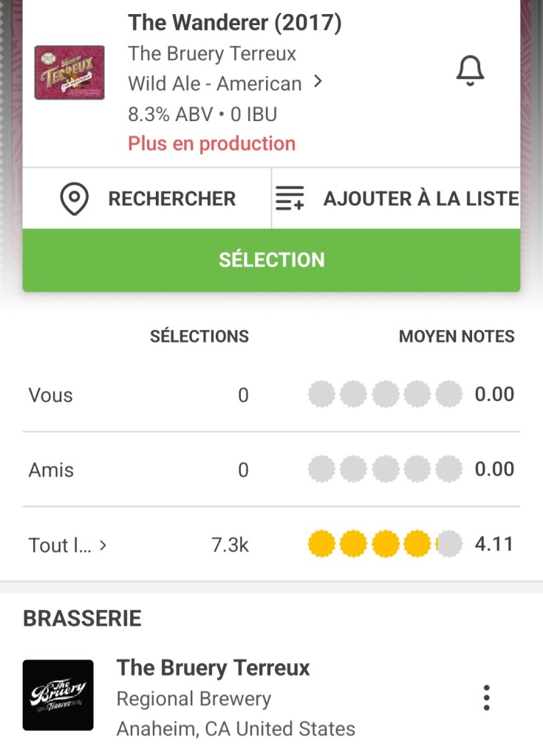Screen dimensions: 543x756
Task: Tap the yellow global rating stars
Action: pos(385,545)
